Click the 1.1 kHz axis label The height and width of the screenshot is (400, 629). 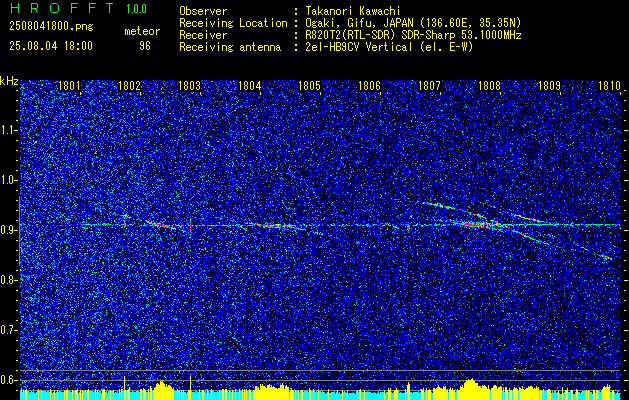[7, 130]
